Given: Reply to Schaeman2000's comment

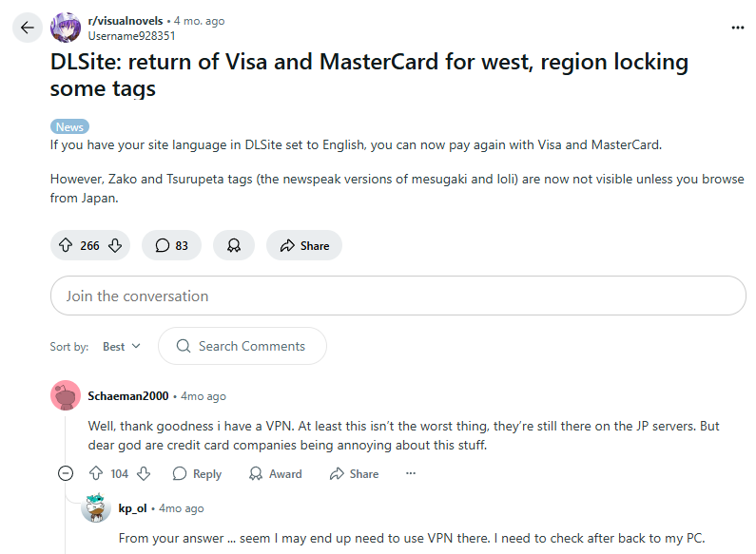Looking at the screenshot, I should pos(197,474).
